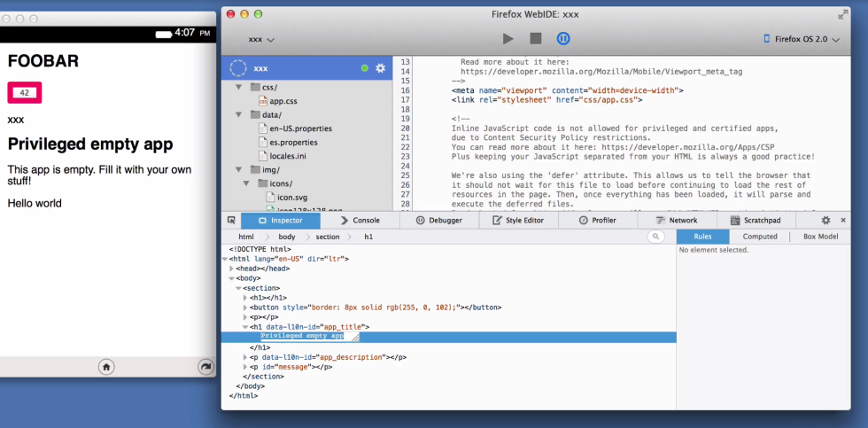Select the Rules sidebar tab
Viewport: 868px width, 428px height.
pos(703,237)
